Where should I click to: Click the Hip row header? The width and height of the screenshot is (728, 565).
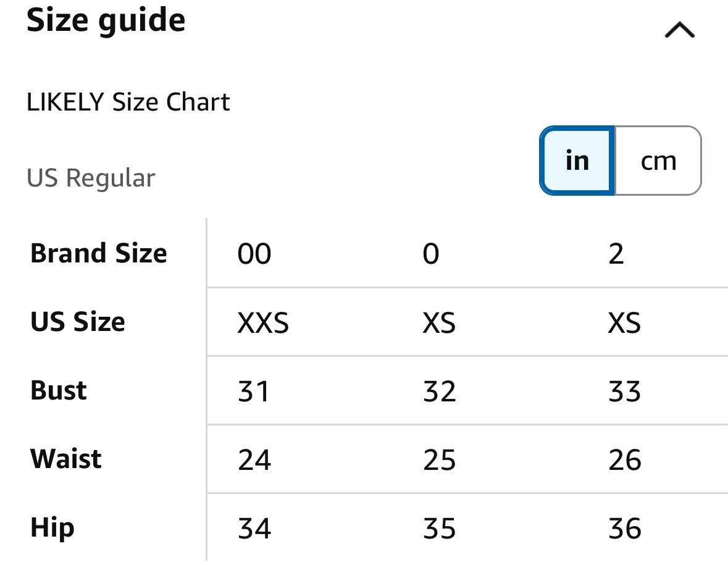click(52, 529)
